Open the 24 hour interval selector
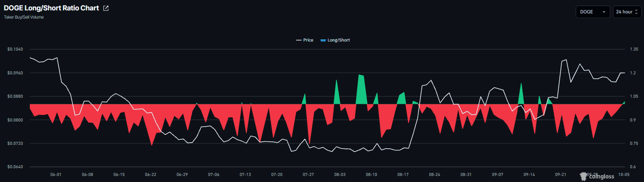644x182 pixels. (627, 12)
